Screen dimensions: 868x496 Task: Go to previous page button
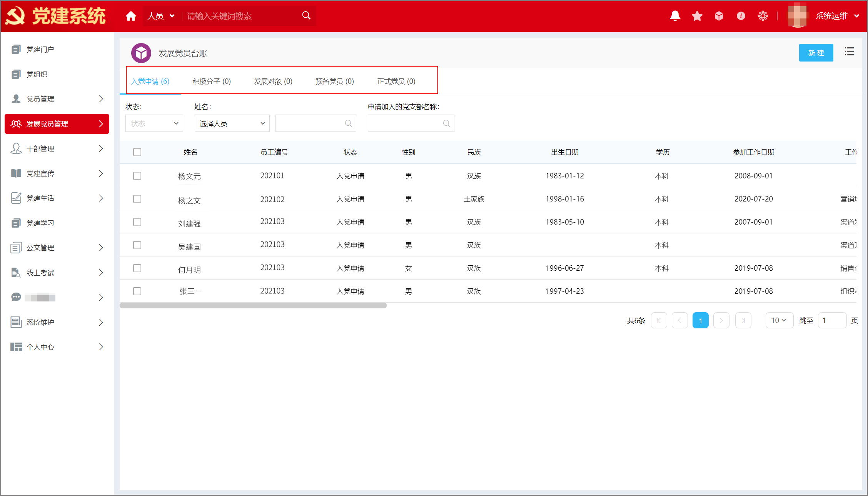click(x=680, y=320)
